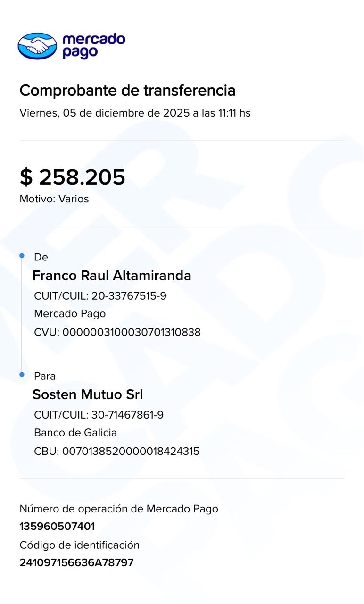Select the amount $ 258.205
The width and height of the screenshot is (364, 604).
click(x=73, y=177)
